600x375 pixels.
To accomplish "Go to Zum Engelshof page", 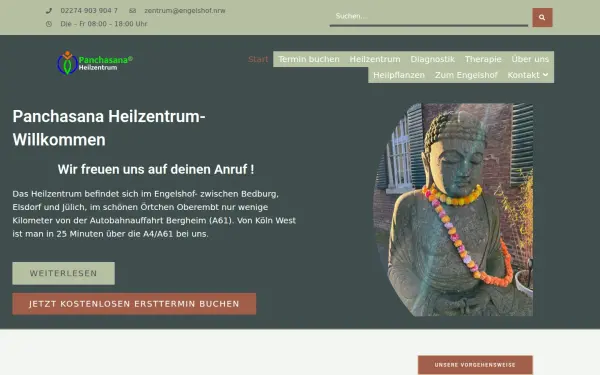I will tap(466, 75).
